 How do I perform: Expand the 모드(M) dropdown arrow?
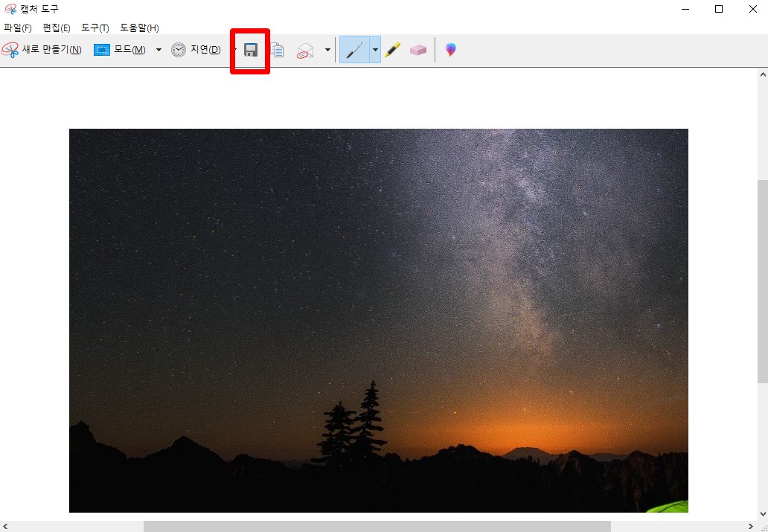tap(159, 49)
